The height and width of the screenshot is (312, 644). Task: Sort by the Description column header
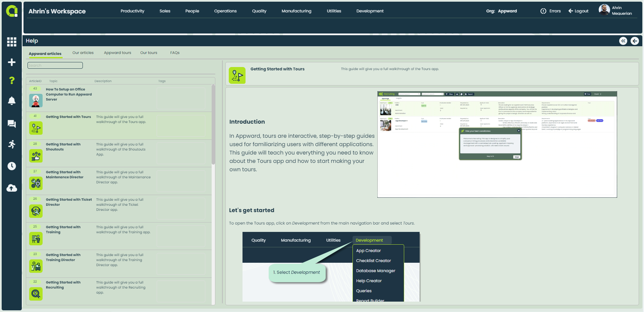(x=103, y=81)
